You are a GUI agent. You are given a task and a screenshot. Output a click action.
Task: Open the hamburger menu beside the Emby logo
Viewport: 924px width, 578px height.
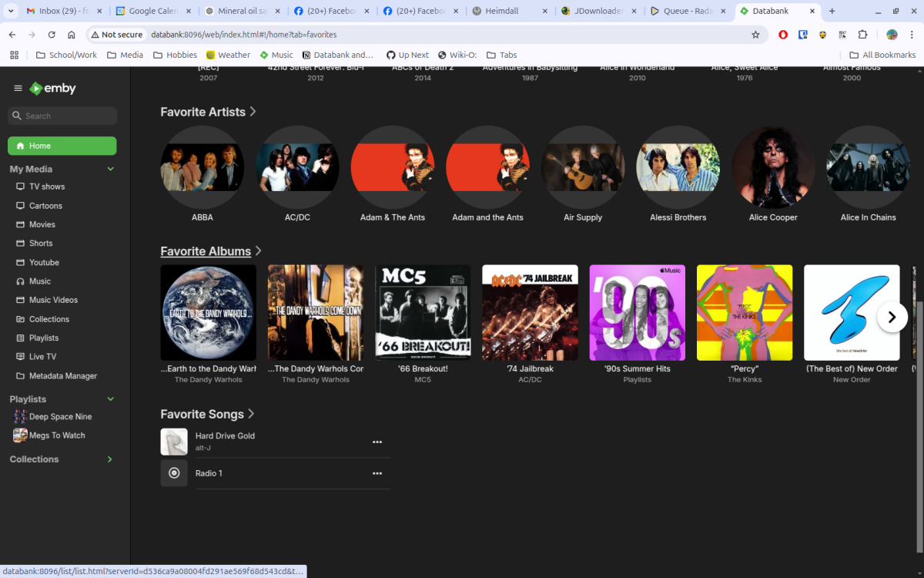[x=18, y=87]
